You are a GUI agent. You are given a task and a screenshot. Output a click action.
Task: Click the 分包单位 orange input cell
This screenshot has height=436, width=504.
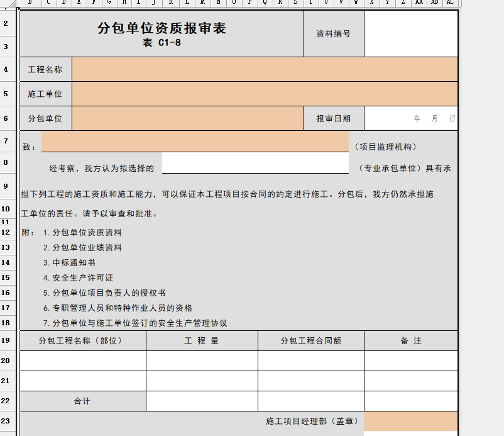point(188,118)
